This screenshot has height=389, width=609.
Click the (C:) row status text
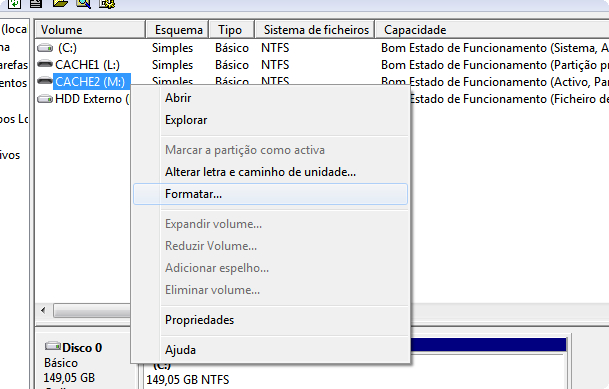pyautogui.click(x=495, y=48)
